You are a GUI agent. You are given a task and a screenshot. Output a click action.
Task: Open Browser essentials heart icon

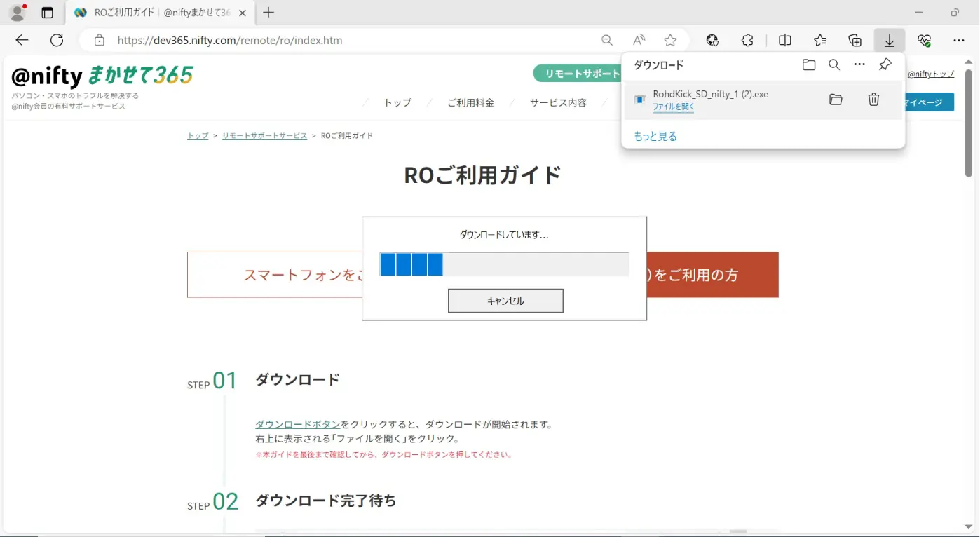[925, 40]
